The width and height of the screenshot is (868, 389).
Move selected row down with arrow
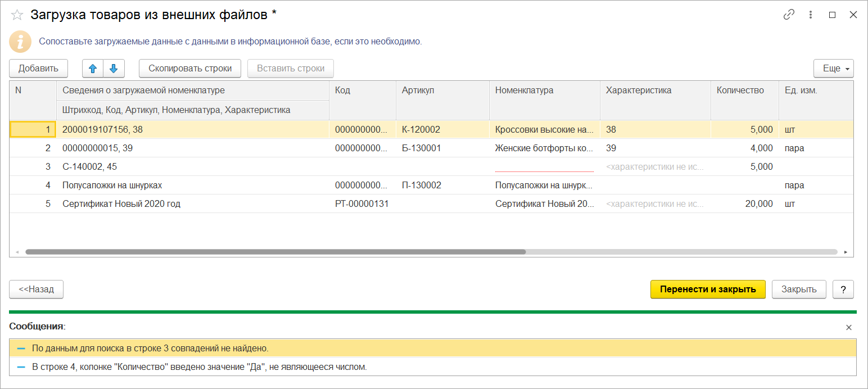click(x=114, y=69)
